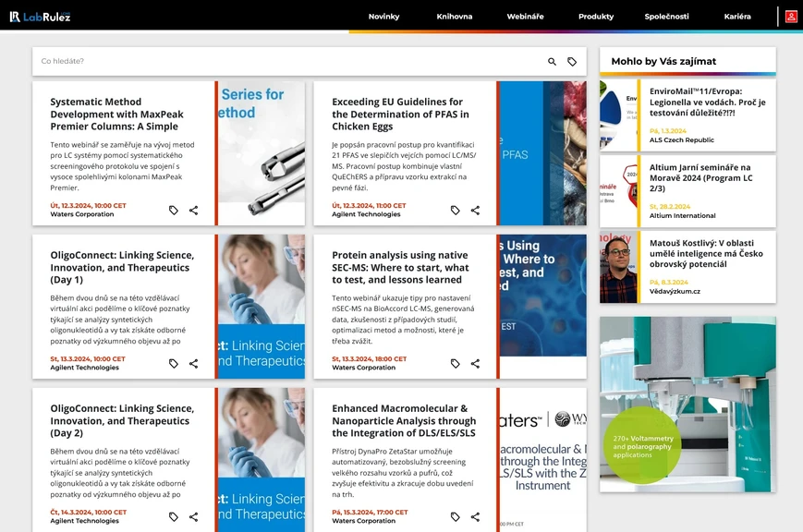This screenshot has width=803, height=532.
Task: Click date 'Pá, 15.3.2024, 17:00 CET'
Action: click(x=370, y=513)
